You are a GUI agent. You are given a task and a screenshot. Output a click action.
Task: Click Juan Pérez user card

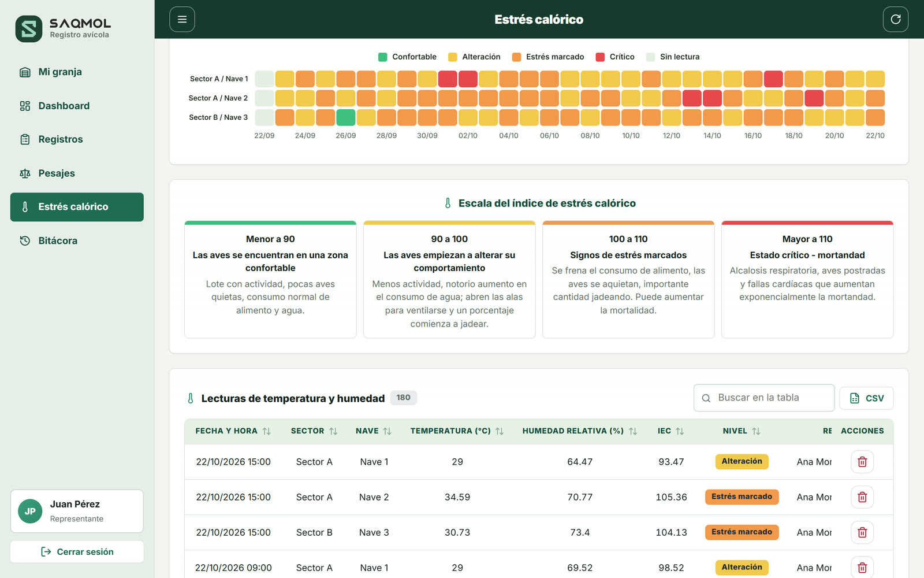[77, 511]
